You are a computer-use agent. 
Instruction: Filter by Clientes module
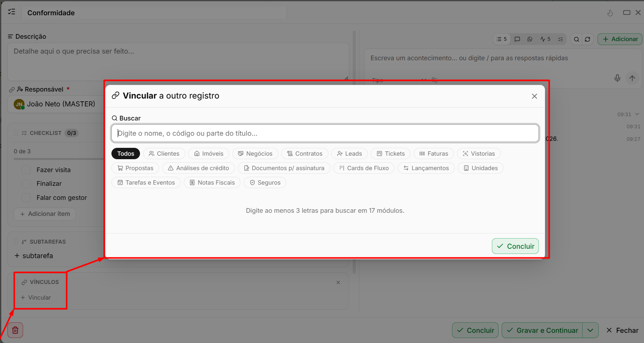point(164,154)
